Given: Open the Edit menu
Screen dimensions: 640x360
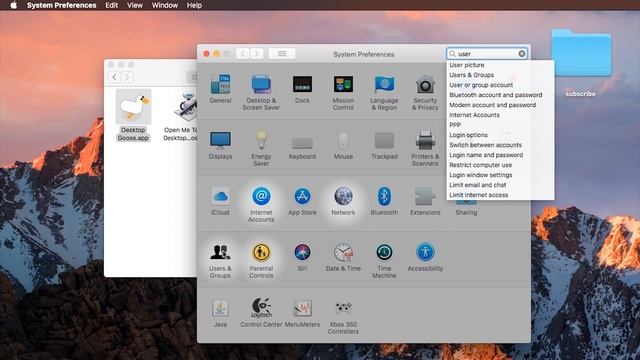Looking at the screenshot, I should [111, 5].
